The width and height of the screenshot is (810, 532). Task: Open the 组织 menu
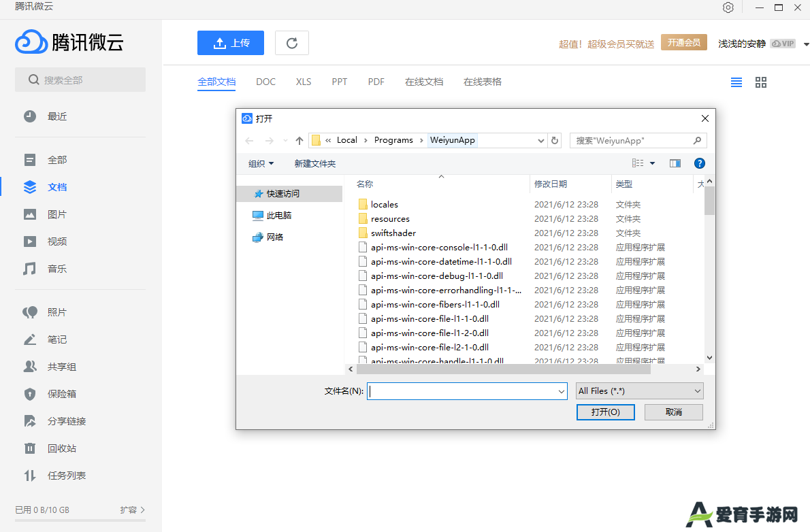coord(261,164)
